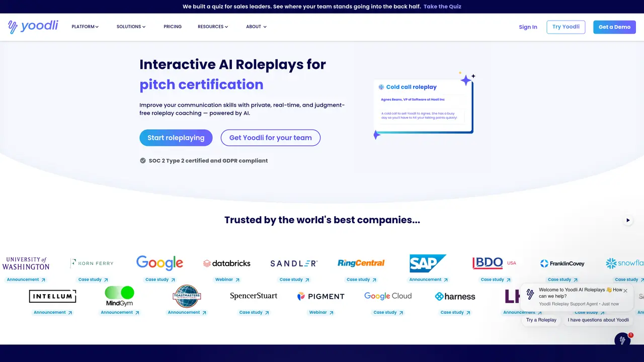Screen dimensions: 644x362
Task: Click the Get a Demo button
Action: tap(614, 27)
